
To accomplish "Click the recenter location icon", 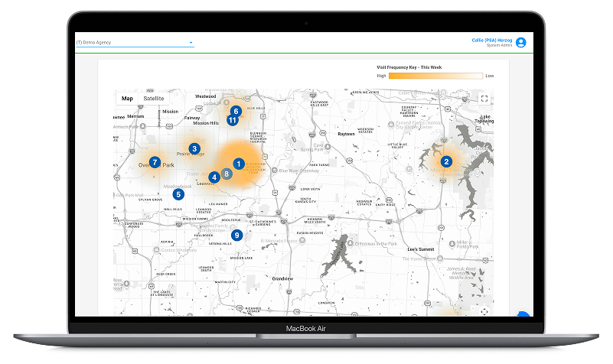I will [484, 311].
